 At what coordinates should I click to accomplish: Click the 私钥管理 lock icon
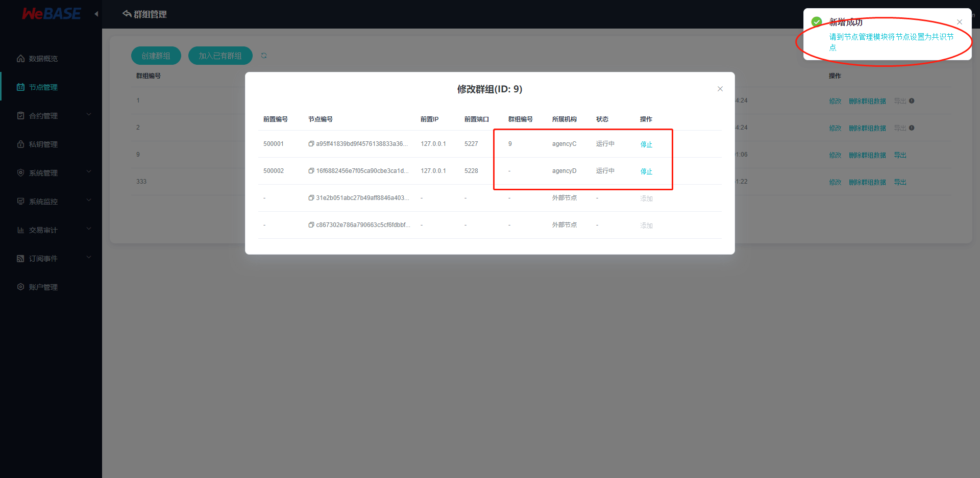click(x=20, y=144)
